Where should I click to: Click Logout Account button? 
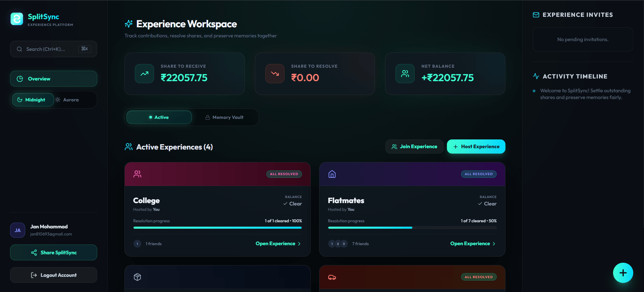tap(53, 275)
